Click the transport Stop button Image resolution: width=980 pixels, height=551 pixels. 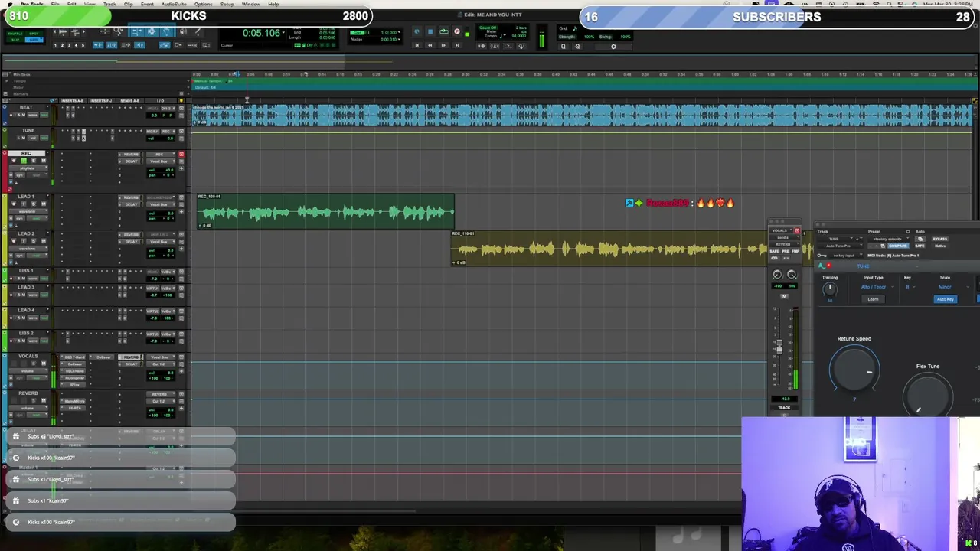(430, 31)
